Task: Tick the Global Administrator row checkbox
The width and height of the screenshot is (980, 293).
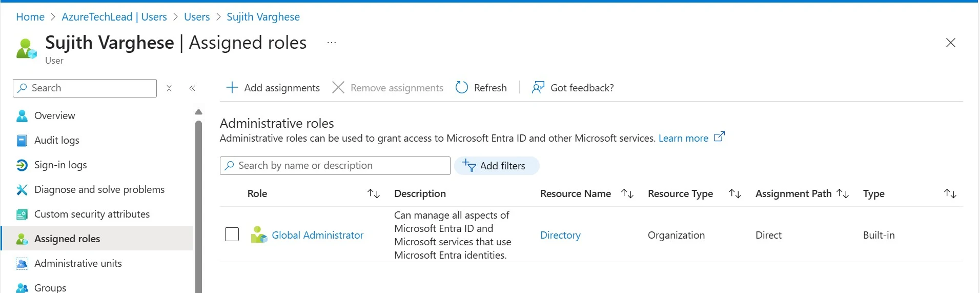Action: click(232, 235)
